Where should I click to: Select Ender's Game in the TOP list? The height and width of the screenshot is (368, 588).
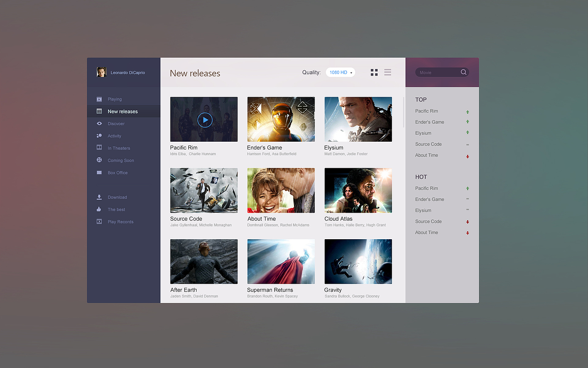coord(430,122)
